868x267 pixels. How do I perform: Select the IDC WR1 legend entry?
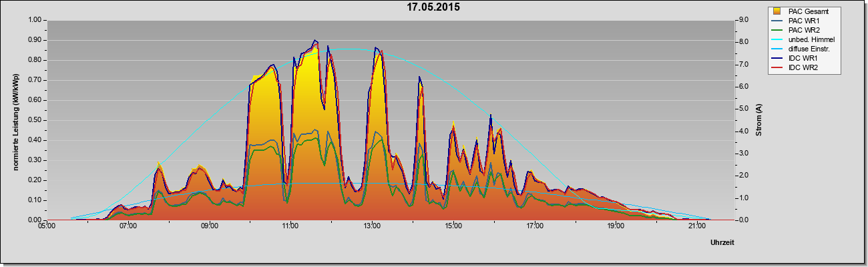tap(805, 58)
